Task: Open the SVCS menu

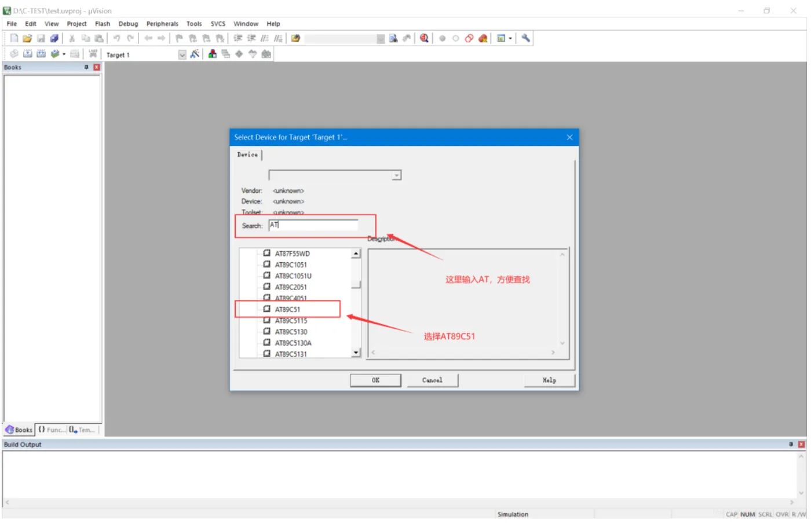Action: click(218, 24)
